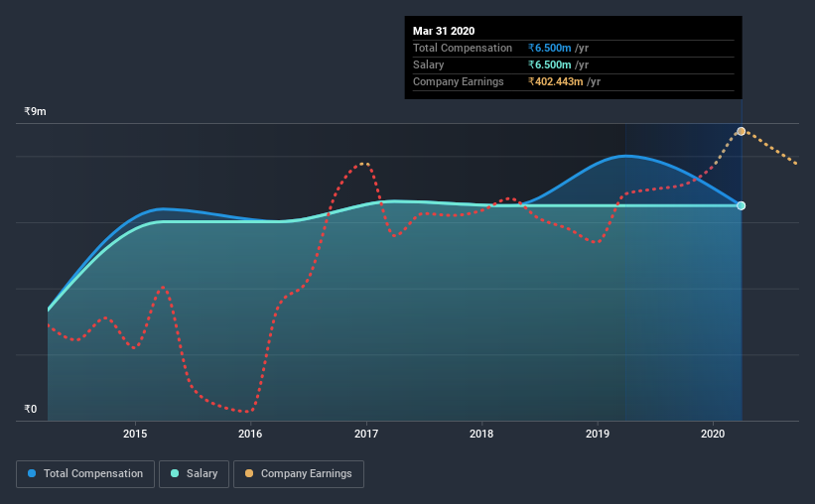The image size is (815, 504).
Task: Click the ₹402.443m earnings value in tooltip
Action: click(x=556, y=81)
